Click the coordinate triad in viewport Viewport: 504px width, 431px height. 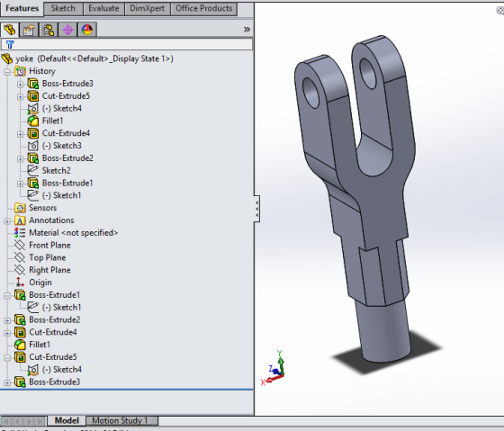click(274, 369)
